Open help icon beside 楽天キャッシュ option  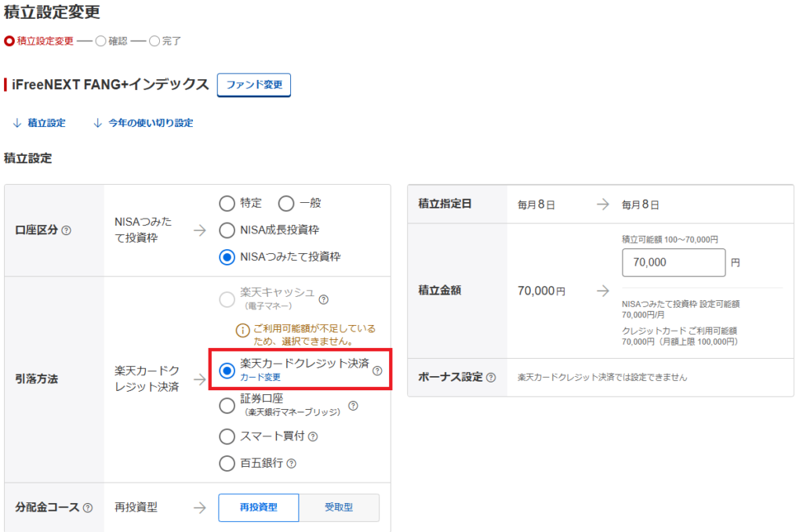coord(323,299)
